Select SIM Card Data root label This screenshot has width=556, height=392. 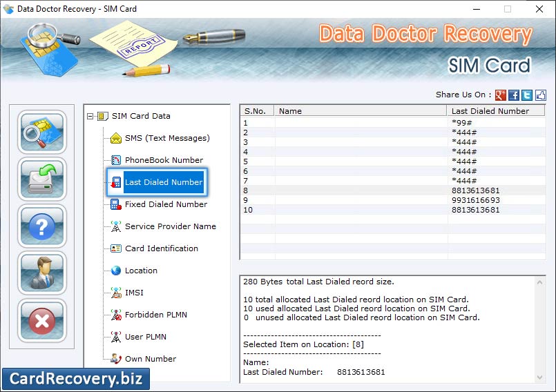[x=141, y=116]
